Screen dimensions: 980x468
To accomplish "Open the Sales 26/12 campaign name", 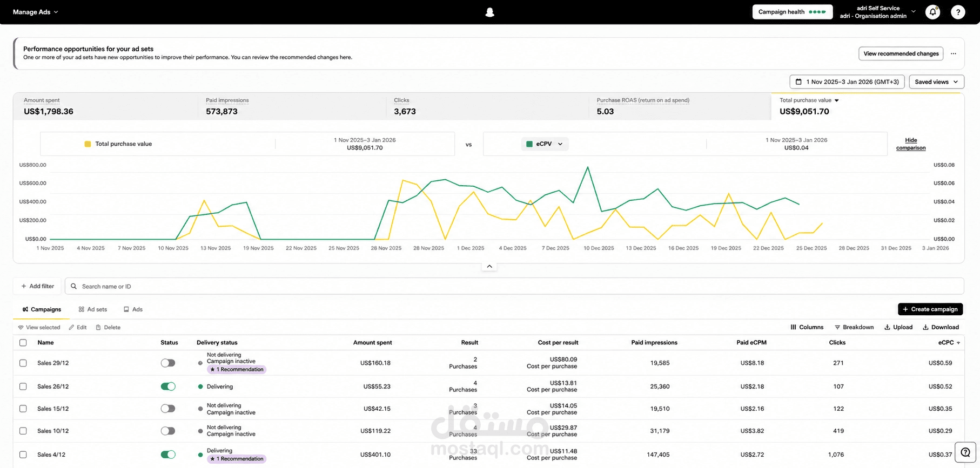I will tap(53, 386).
